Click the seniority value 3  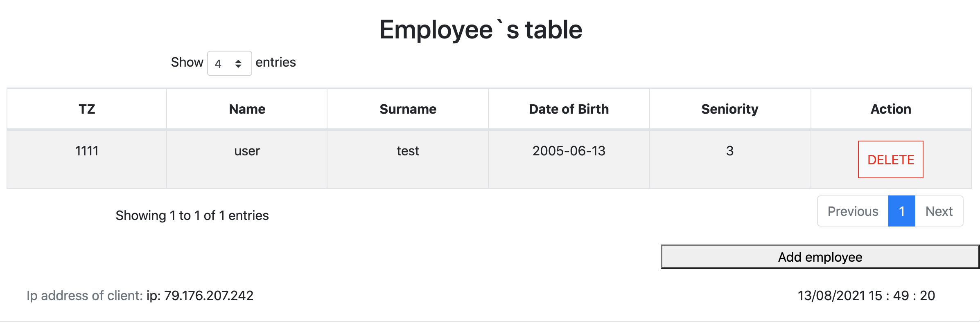pyautogui.click(x=729, y=151)
